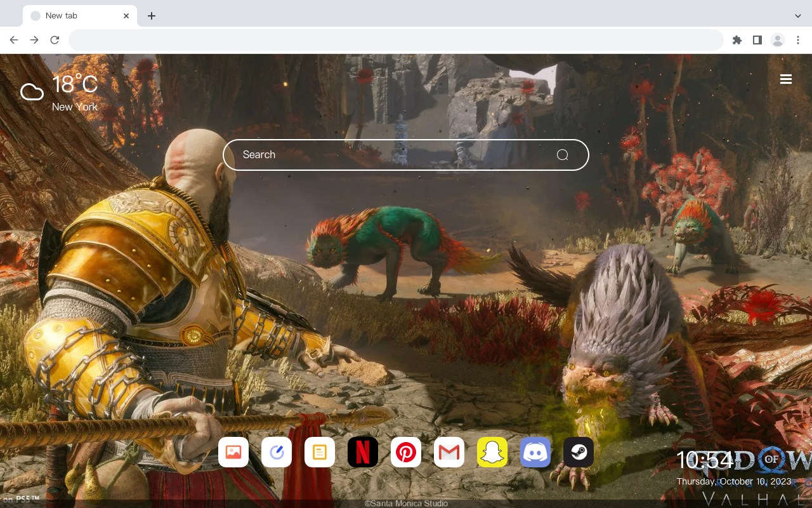This screenshot has height=508, width=812.
Task: Focus the browser address bar
Action: pos(396,40)
